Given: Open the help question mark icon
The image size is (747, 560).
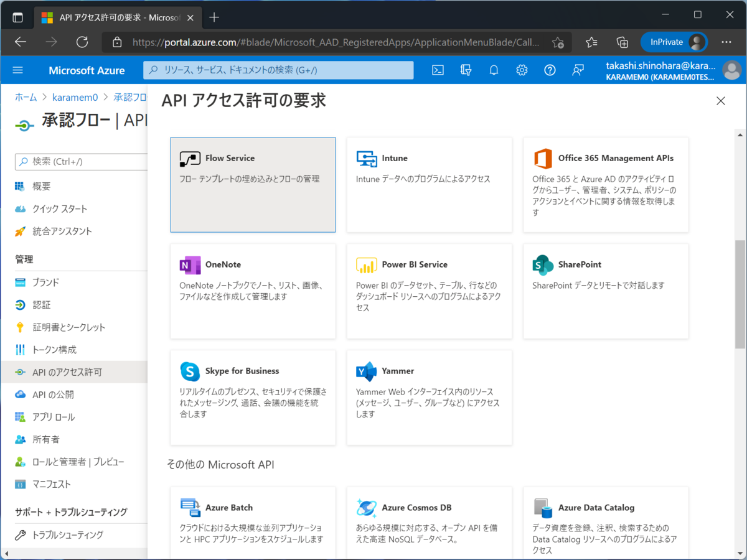Looking at the screenshot, I should coord(550,70).
